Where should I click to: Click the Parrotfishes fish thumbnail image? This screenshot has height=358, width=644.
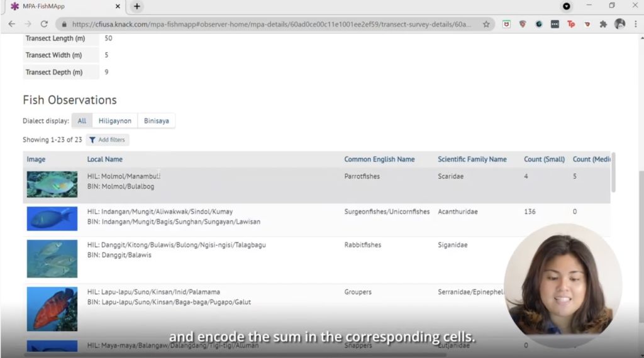pyautogui.click(x=52, y=184)
